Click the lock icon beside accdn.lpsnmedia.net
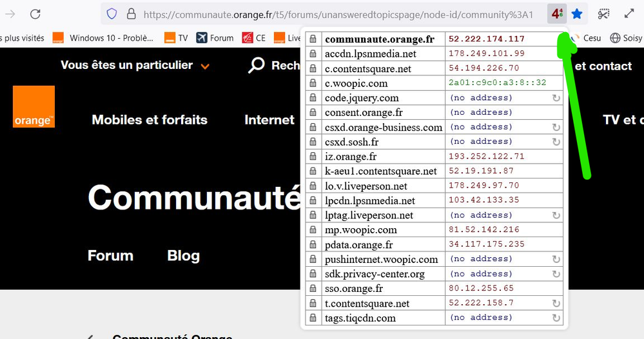 [313, 53]
